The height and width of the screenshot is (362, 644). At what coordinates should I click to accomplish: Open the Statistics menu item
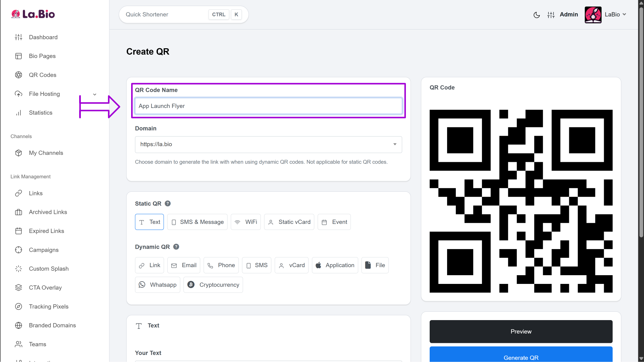pos(41,113)
